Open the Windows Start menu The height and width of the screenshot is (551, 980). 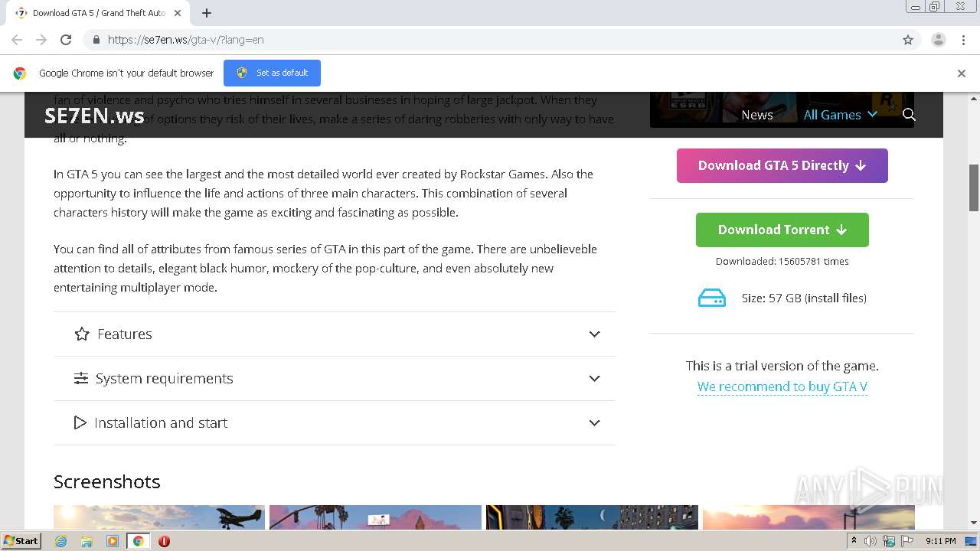[21, 541]
